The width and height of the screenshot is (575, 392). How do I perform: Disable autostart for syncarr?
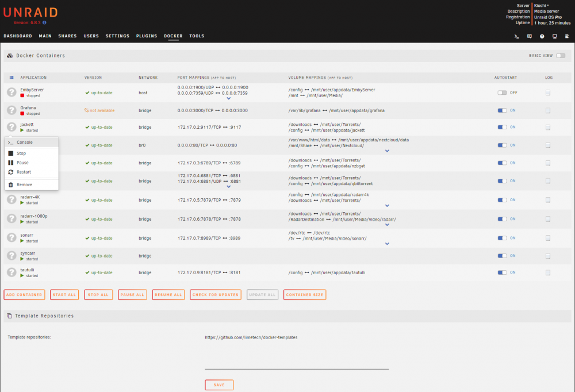click(x=502, y=256)
